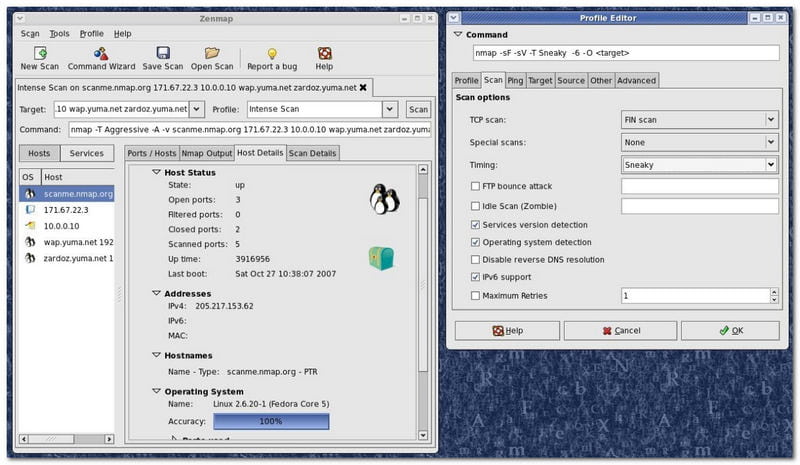Enable the FTP bounce attack checkbox
This screenshot has width=800, height=465.
(x=475, y=186)
